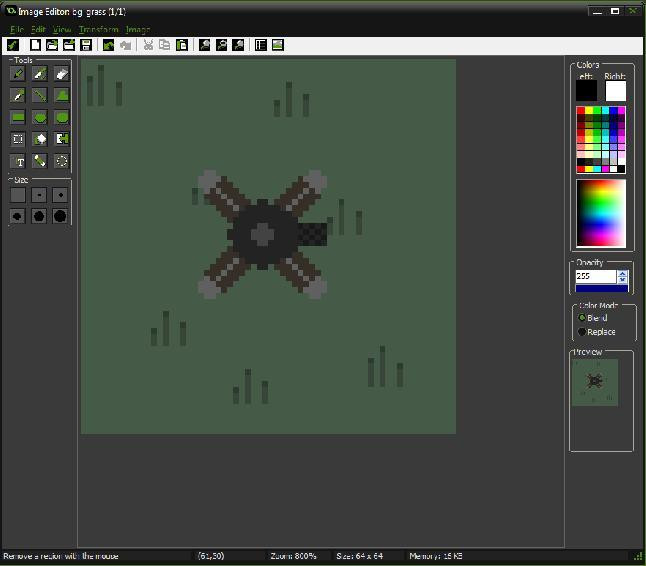Click the grayed-out Cut scissors icon

[148, 45]
